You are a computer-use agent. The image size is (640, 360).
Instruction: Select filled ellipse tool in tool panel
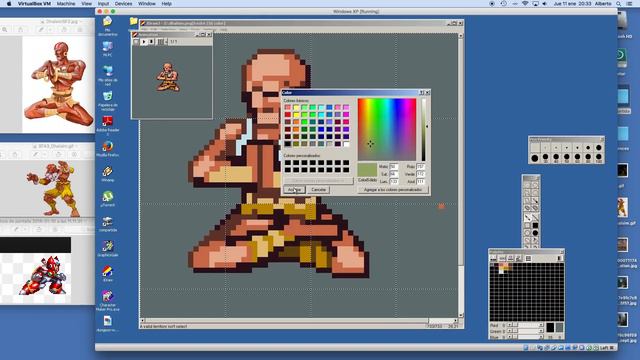(535, 233)
